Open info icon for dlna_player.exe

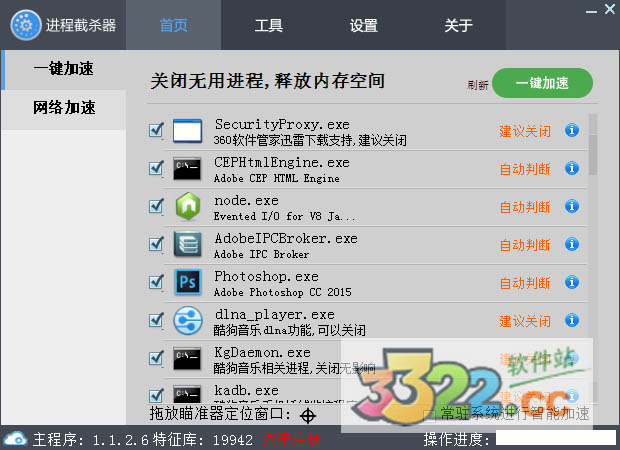pyautogui.click(x=572, y=320)
